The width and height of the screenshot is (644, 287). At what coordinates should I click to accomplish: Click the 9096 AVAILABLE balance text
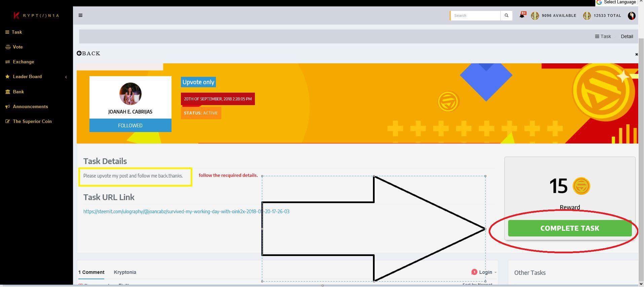[559, 15]
